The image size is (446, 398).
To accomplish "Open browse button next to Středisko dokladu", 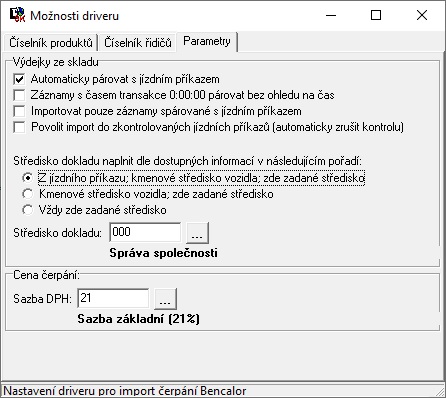I will click(x=197, y=233).
